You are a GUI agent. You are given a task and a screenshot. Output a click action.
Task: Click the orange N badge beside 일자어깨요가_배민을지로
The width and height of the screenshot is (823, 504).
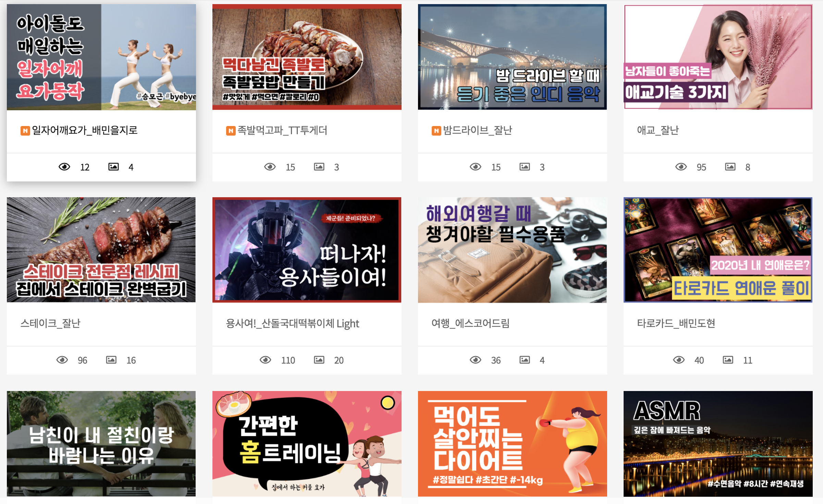coord(25,131)
